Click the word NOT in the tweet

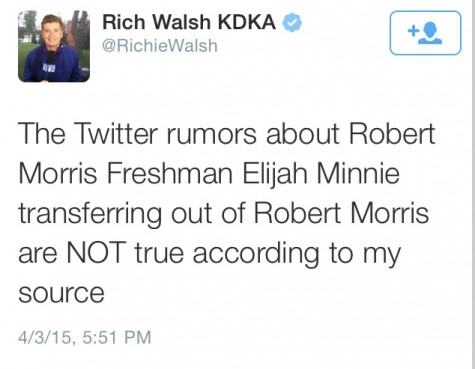tap(96, 253)
